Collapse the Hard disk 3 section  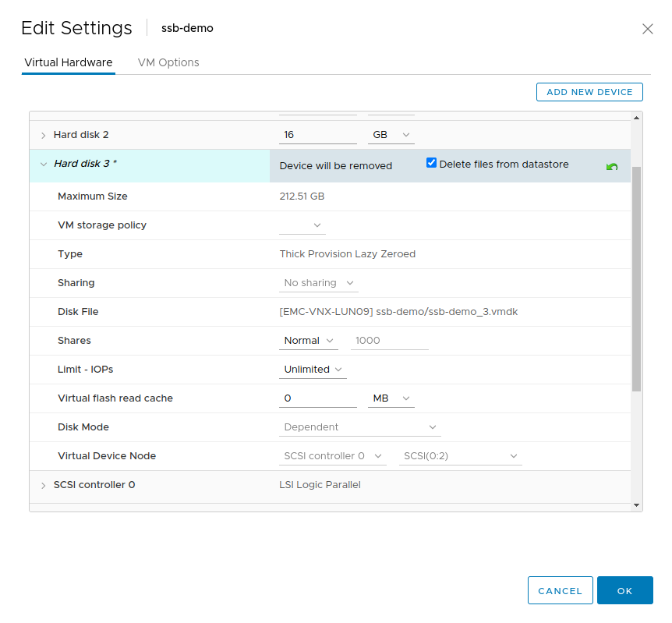coord(44,165)
